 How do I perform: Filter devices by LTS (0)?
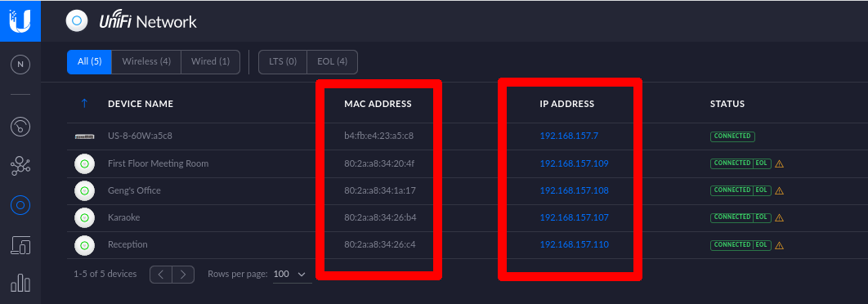pos(283,62)
